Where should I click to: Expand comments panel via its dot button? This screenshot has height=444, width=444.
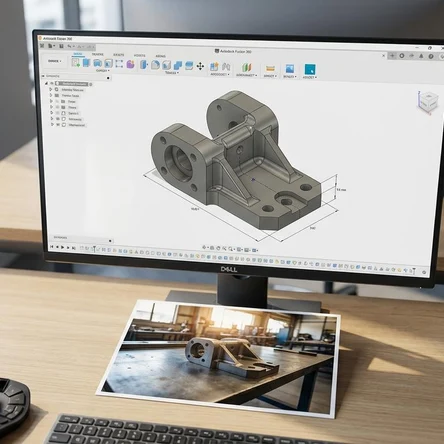pyautogui.click(x=110, y=241)
